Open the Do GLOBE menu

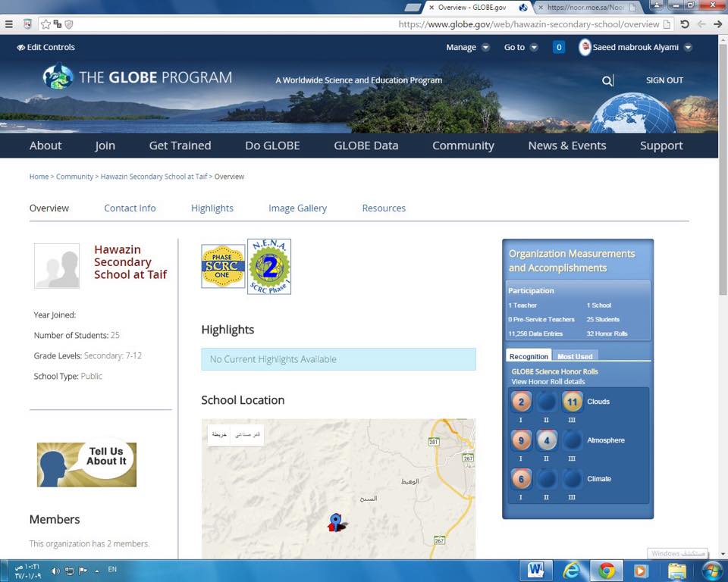[x=272, y=145]
